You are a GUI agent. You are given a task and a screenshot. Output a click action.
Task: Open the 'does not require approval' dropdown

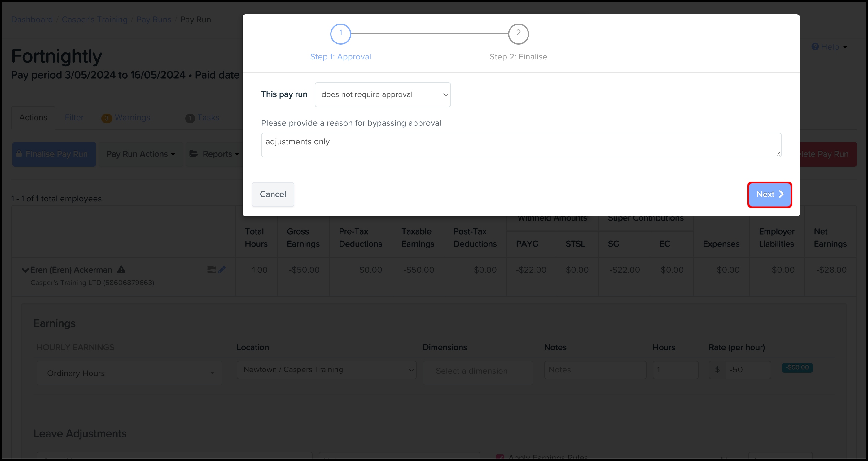pyautogui.click(x=383, y=95)
